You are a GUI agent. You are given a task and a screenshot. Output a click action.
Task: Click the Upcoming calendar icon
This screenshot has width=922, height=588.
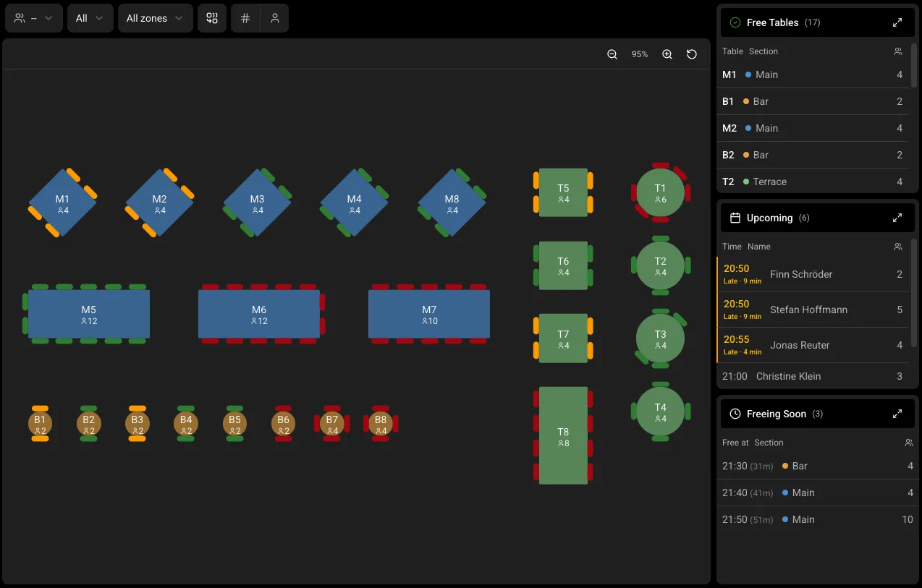point(735,218)
